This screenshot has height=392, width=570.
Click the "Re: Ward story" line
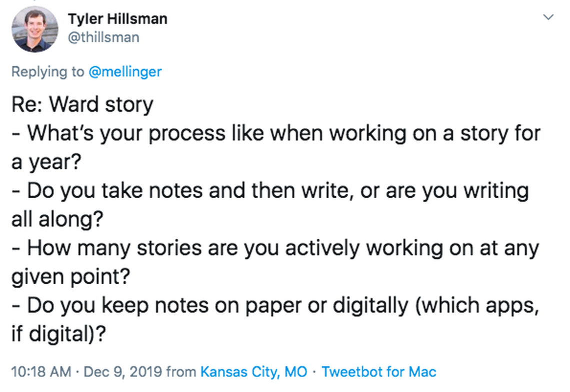pyautogui.click(x=82, y=105)
